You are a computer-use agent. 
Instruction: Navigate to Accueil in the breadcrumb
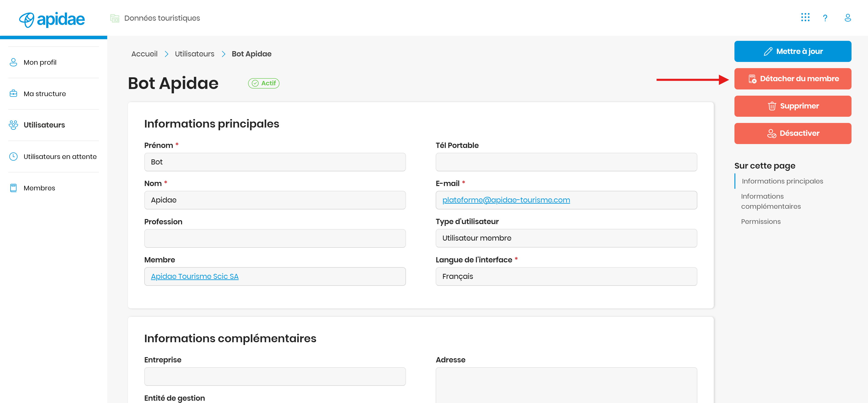(x=144, y=54)
